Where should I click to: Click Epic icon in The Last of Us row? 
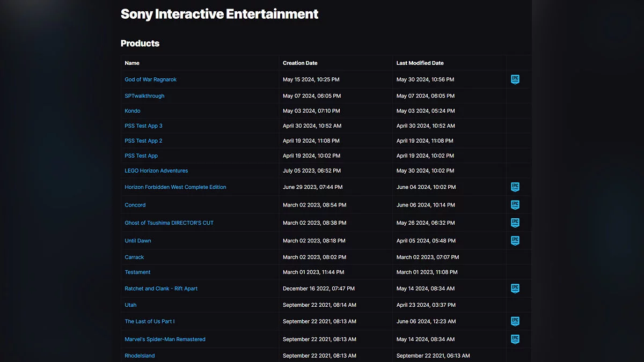pyautogui.click(x=515, y=321)
